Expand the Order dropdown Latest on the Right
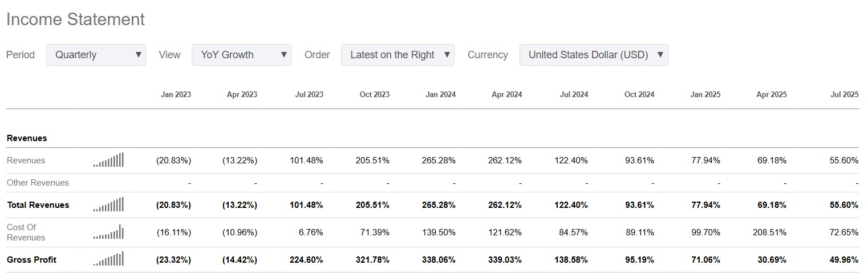Screen dimensions: 868x273 tap(398, 55)
